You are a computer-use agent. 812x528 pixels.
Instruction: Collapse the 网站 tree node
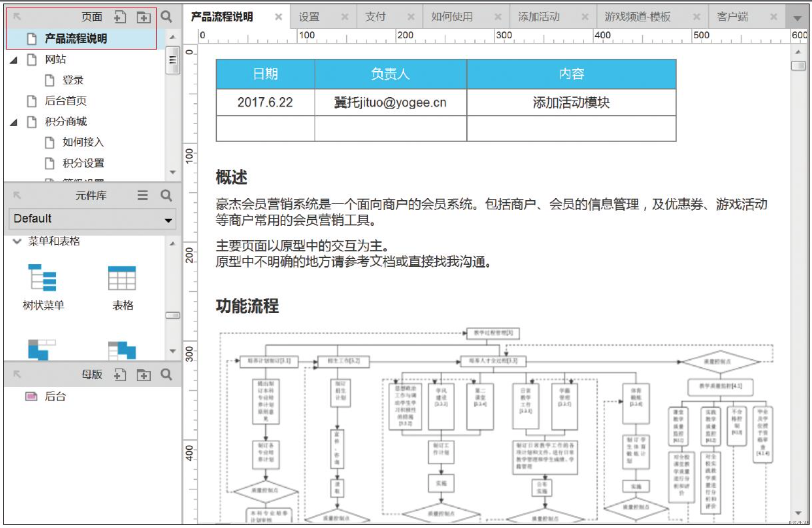click(x=14, y=60)
